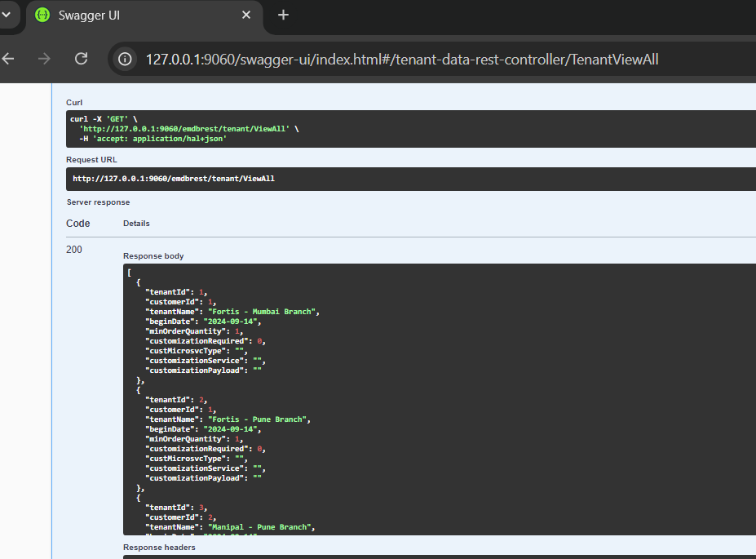This screenshot has width=756, height=559.
Task: Close the Swagger UI tab
Action: (246, 15)
